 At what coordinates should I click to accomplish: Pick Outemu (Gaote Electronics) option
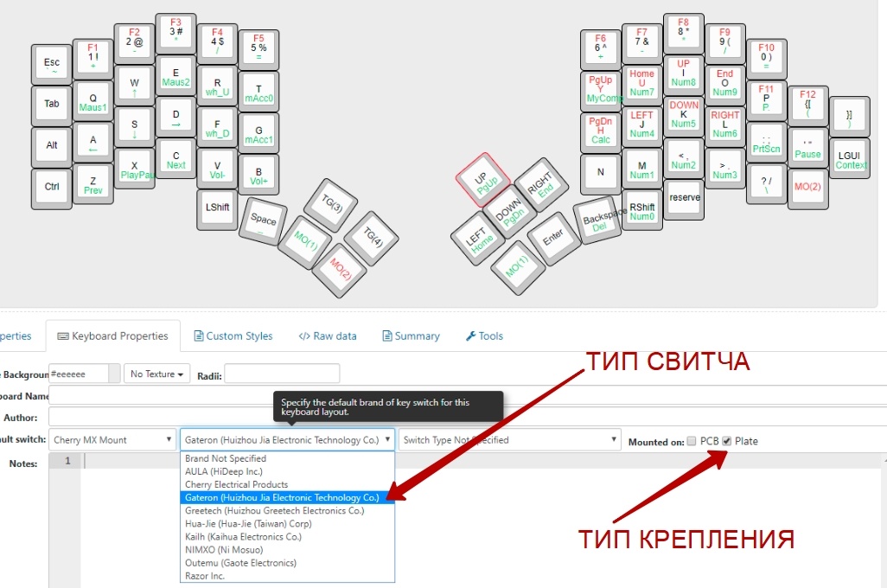287,563
